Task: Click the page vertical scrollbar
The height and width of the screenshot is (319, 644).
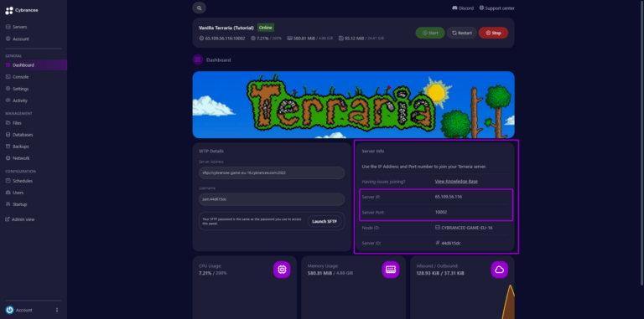Action: pyautogui.click(x=641, y=142)
